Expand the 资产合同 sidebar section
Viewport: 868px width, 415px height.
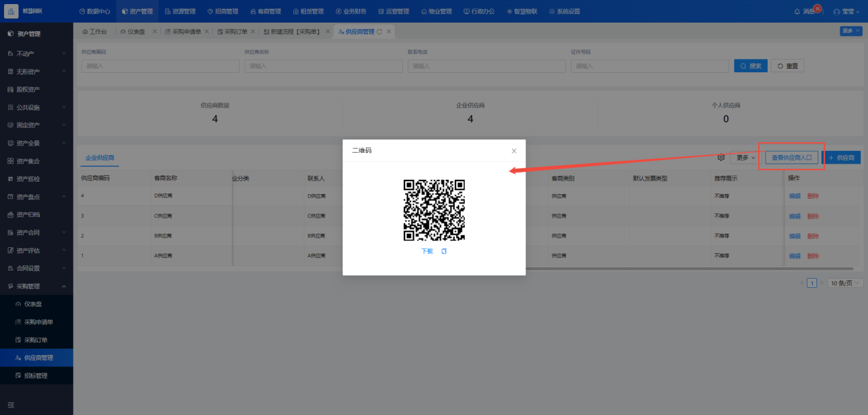(36, 233)
